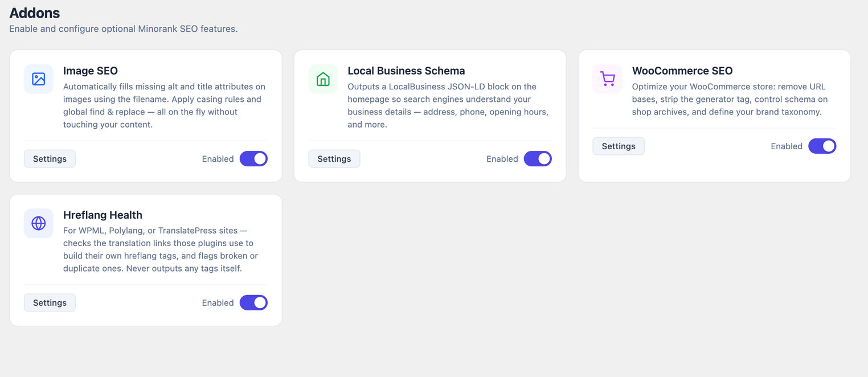
Task: Turn off the Local Business Schema toggle
Action: pyautogui.click(x=538, y=159)
